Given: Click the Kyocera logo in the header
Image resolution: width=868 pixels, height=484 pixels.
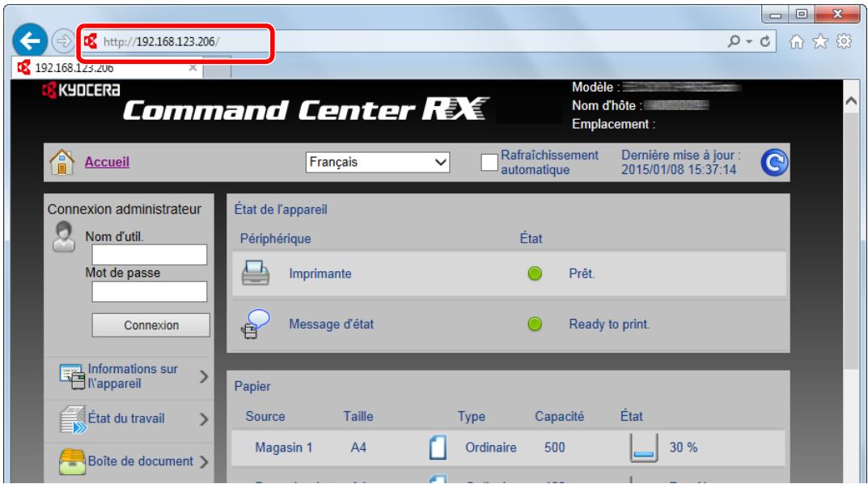Looking at the screenshot, I should tap(81, 90).
